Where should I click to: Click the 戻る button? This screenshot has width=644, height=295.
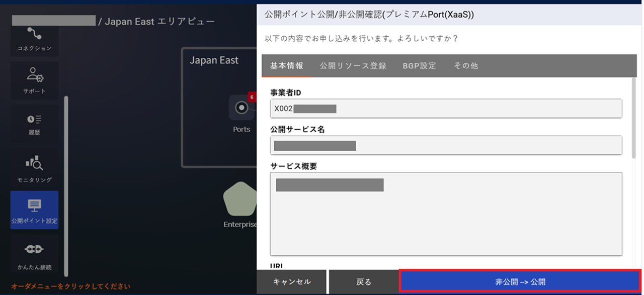364,281
